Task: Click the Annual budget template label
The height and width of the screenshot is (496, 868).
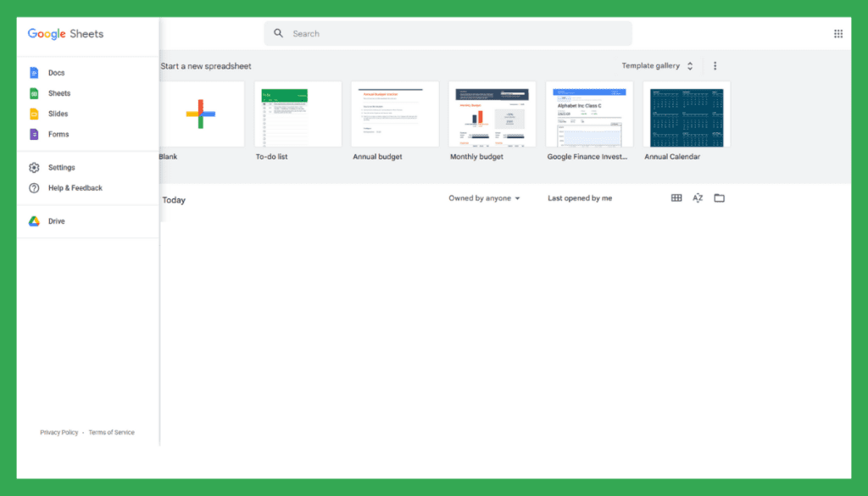Action: tap(377, 157)
